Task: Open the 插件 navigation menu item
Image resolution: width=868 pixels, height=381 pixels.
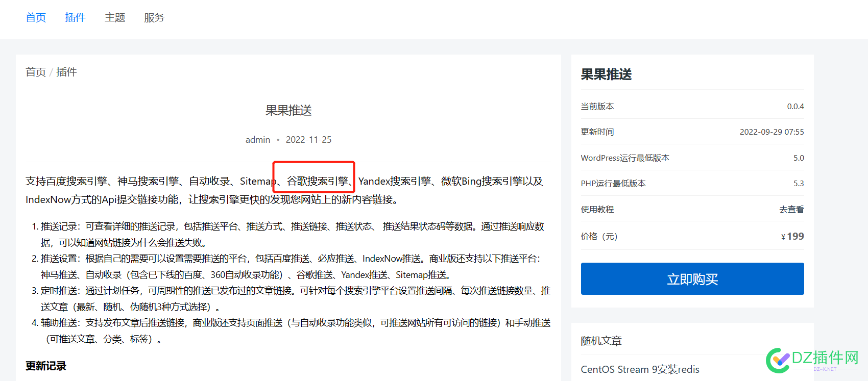Action: tap(75, 18)
